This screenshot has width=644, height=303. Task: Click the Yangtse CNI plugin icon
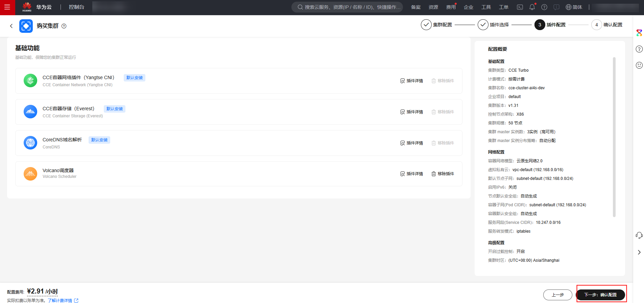point(30,80)
